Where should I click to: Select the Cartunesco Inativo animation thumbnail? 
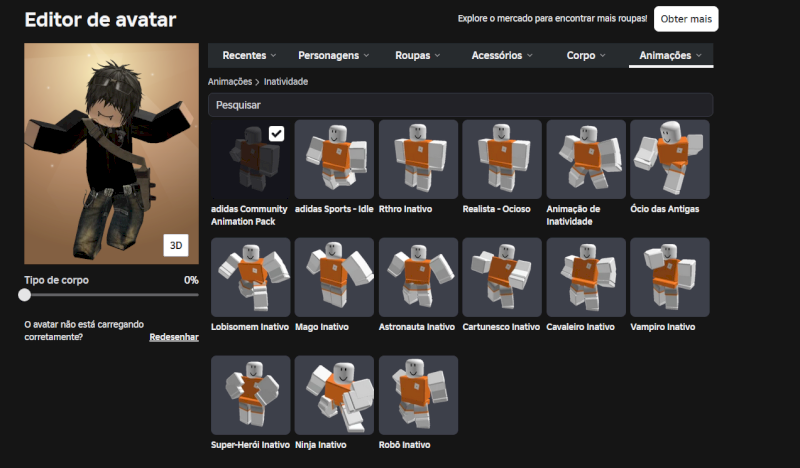(502, 277)
